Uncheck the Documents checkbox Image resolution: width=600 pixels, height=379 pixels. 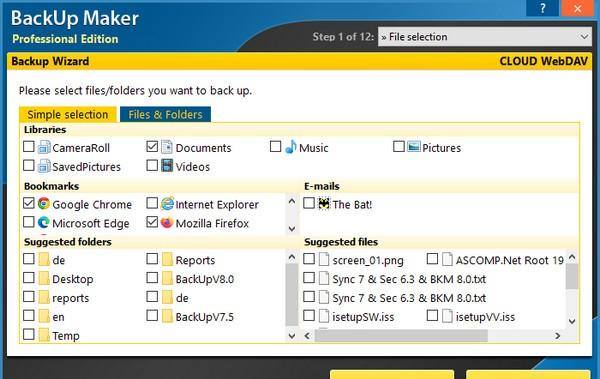click(152, 147)
